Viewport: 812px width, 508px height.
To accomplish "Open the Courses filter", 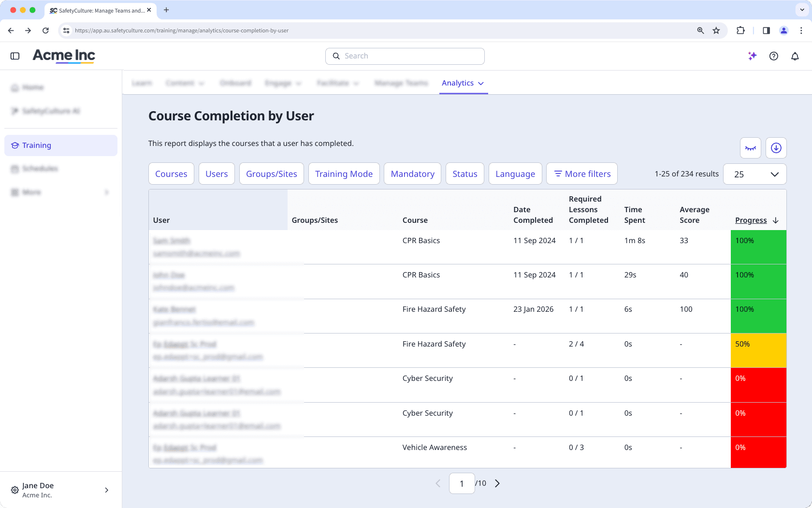I will click(171, 174).
